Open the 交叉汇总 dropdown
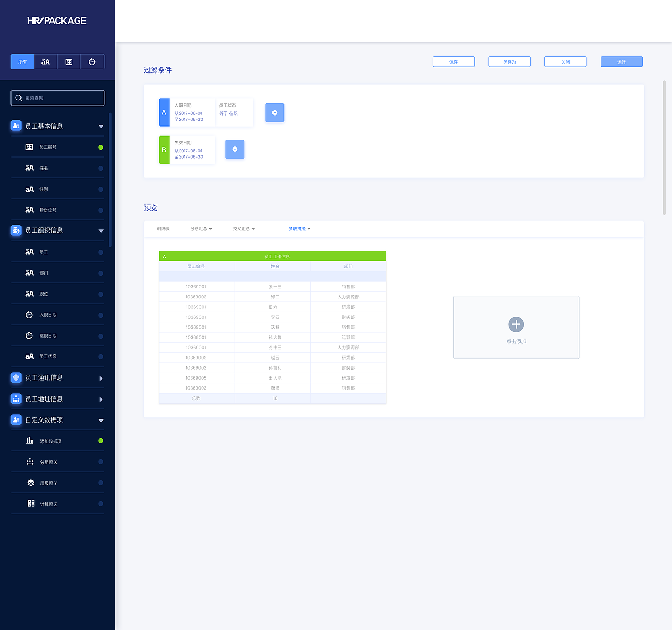Screen dimensions: 672x630 coord(244,229)
